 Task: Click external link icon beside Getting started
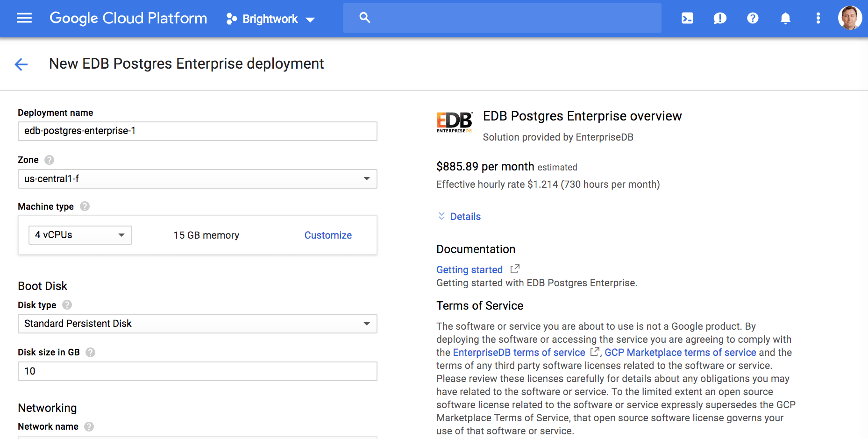pyautogui.click(x=515, y=269)
